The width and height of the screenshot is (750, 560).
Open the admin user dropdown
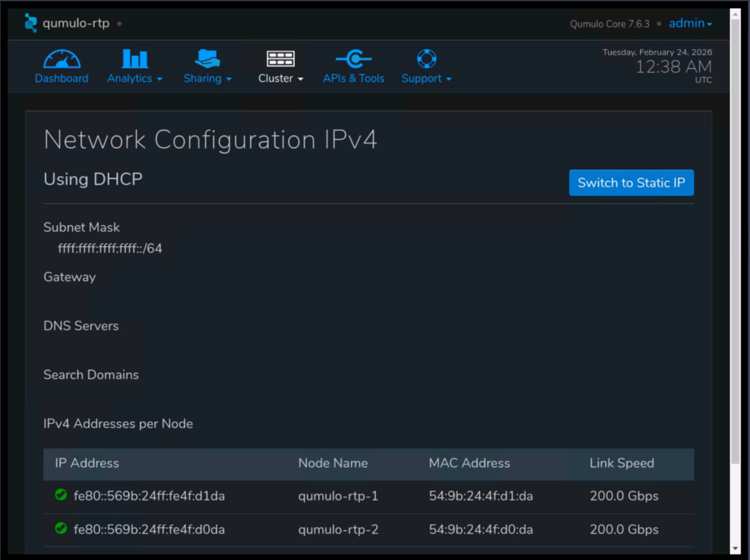[690, 23]
